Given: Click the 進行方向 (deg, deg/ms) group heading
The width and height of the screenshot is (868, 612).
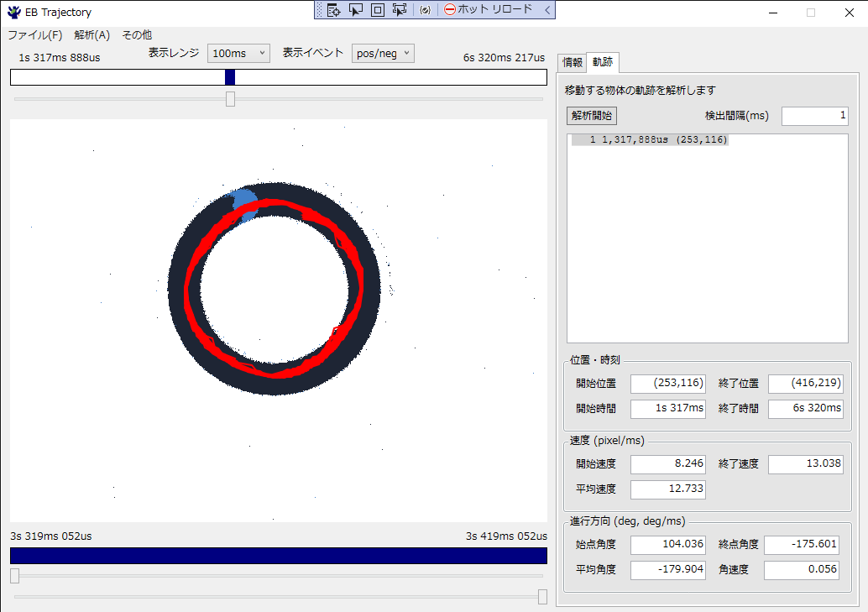Looking at the screenshot, I should point(628,521).
